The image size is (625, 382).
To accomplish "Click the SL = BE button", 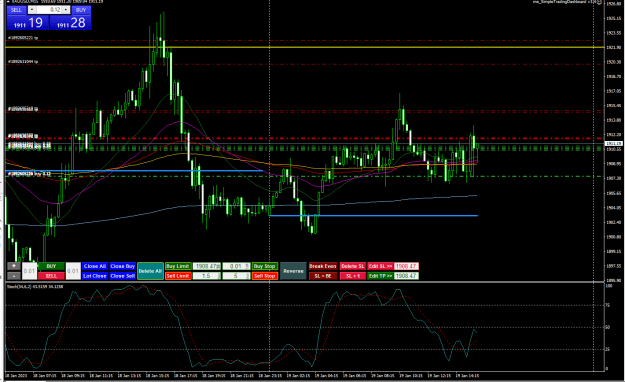I will 323,276.
